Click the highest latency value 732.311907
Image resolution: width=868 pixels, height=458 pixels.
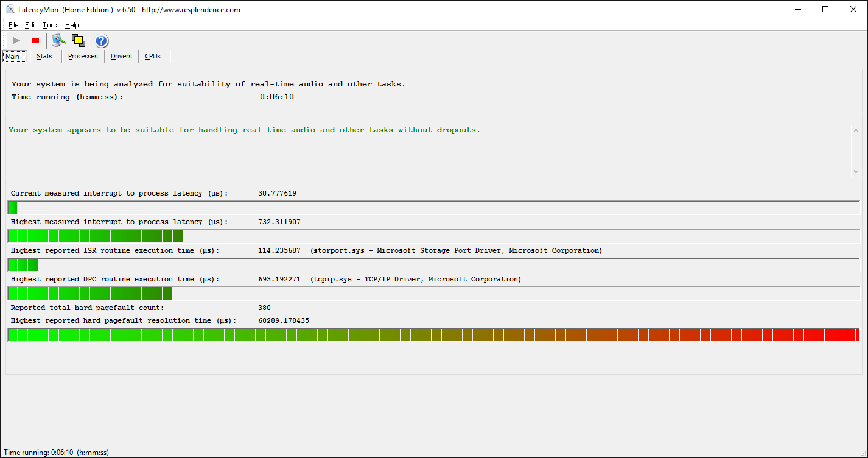pyautogui.click(x=279, y=222)
